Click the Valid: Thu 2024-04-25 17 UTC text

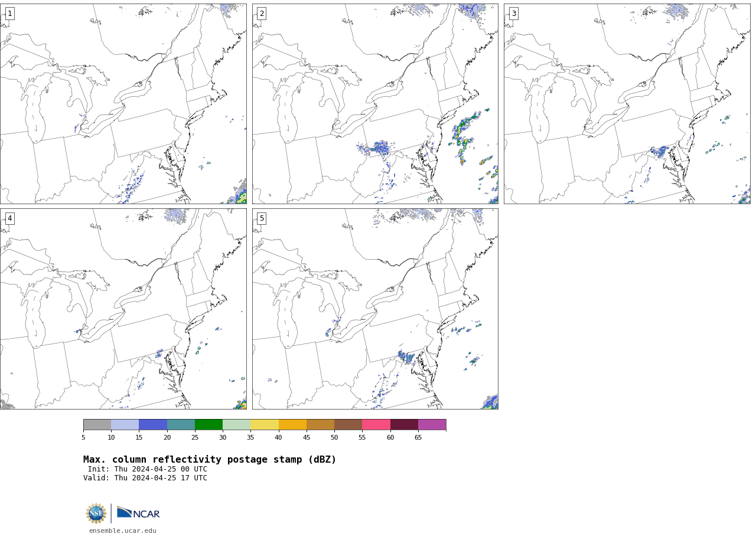pyautogui.click(x=145, y=478)
